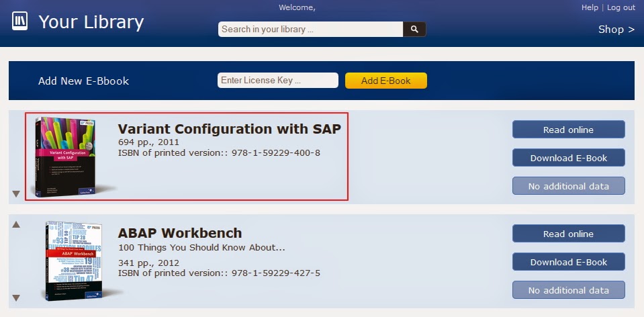Click the magnifier search button
This screenshot has width=644, height=317.
(414, 29)
